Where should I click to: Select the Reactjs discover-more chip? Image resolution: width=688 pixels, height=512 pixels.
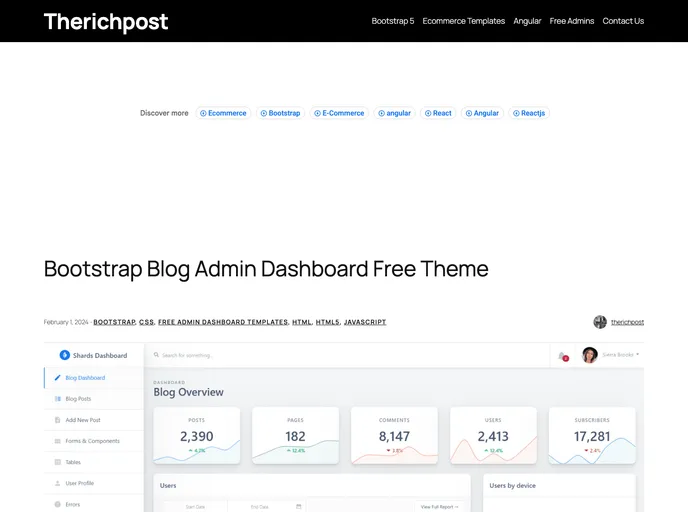click(528, 113)
